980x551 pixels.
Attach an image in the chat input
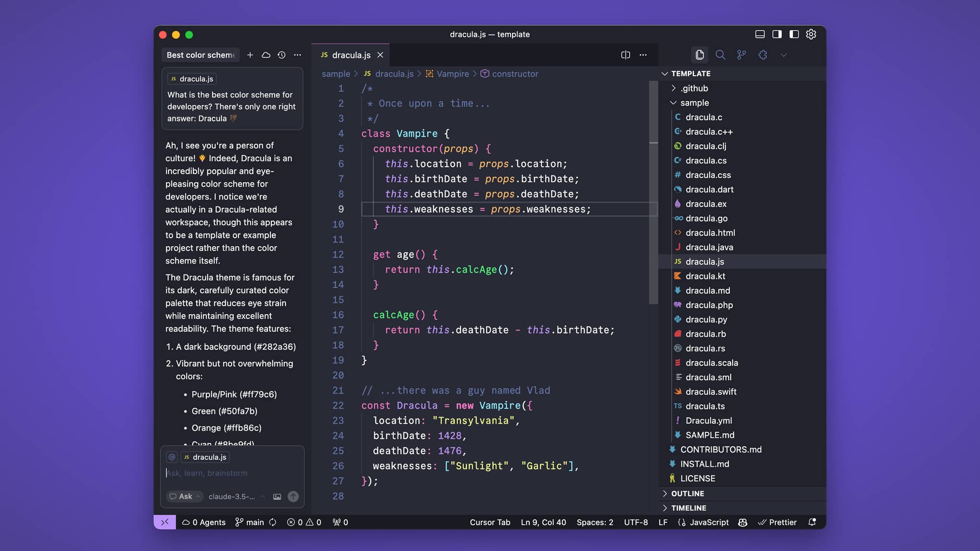click(277, 496)
